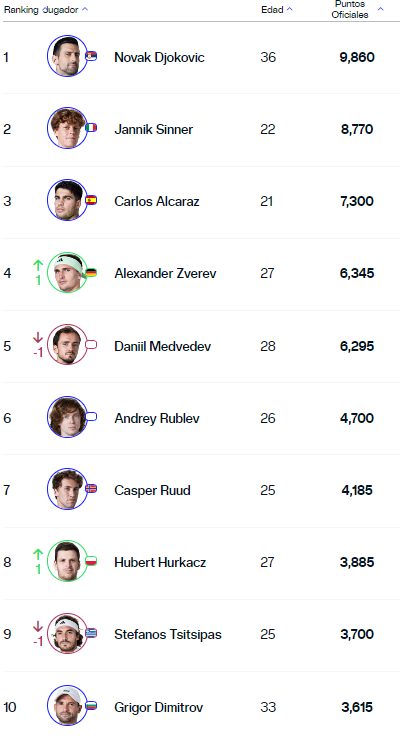Viewport: 400px width, 742px height.
Task: Open Andrey Rublev's player name link
Action: point(157,418)
